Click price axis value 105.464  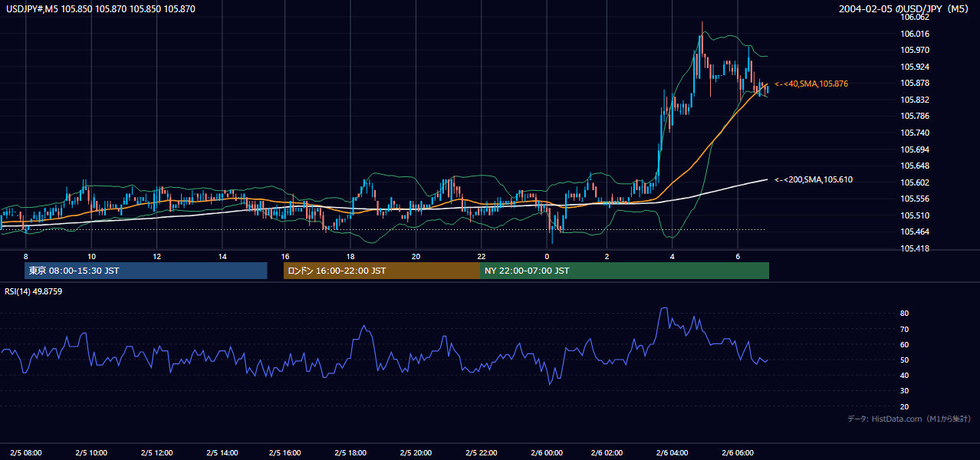pyautogui.click(x=916, y=232)
